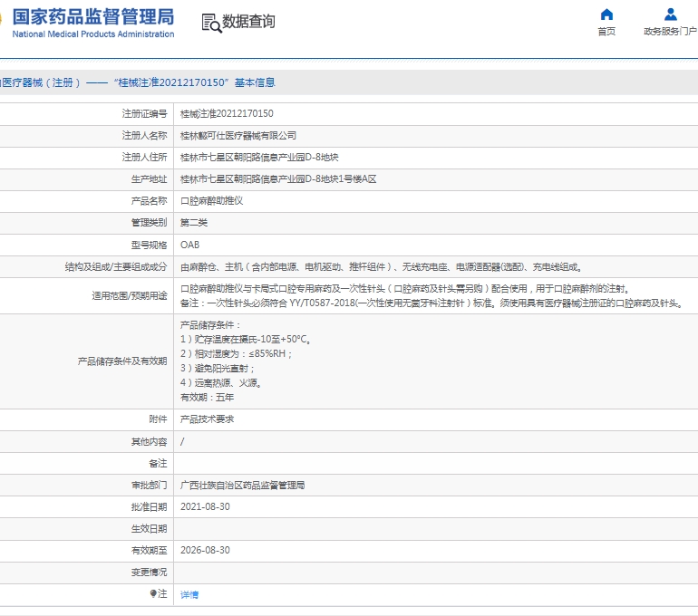Click the remark line mentioning YY/T0587-2018
The width and height of the screenshot is (698, 616).
[432, 303]
